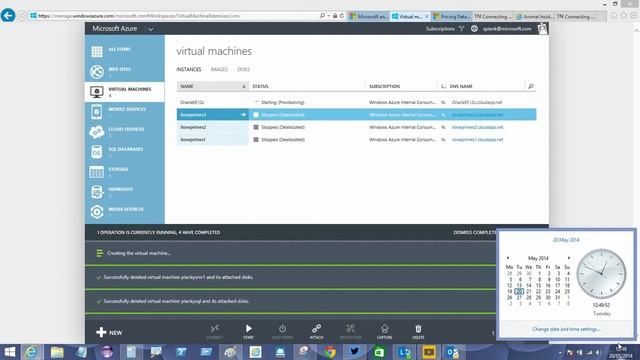Open SQL Databases in the sidebar

[124, 151]
